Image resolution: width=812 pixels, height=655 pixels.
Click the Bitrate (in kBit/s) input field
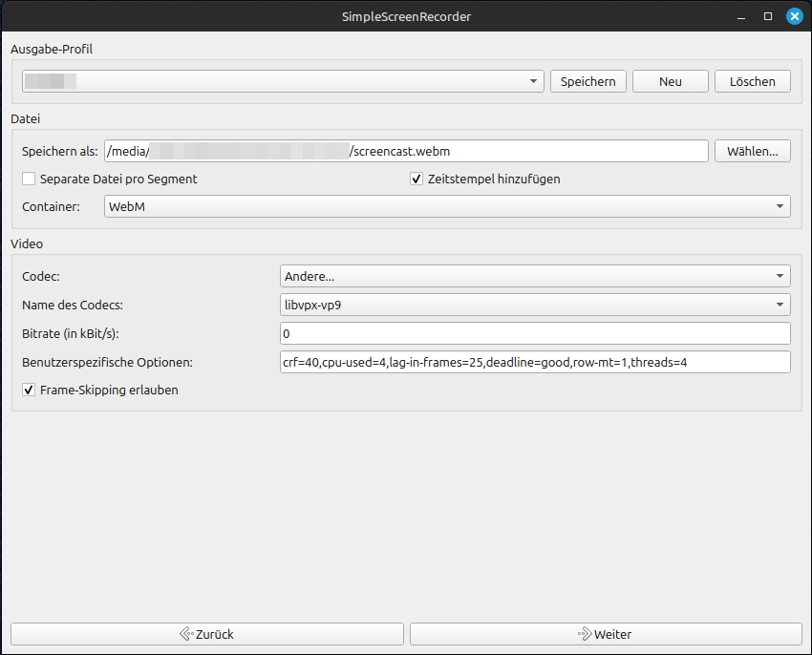[535, 333]
